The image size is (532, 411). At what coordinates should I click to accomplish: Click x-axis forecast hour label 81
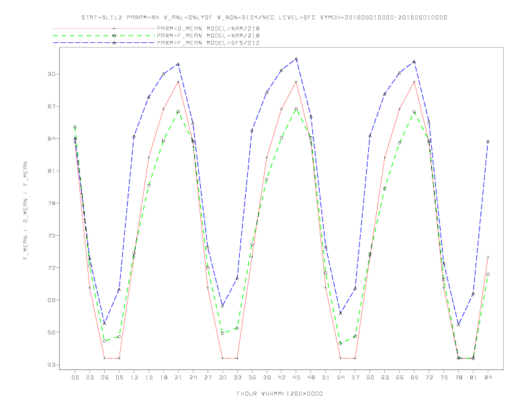pyautogui.click(x=474, y=377)
